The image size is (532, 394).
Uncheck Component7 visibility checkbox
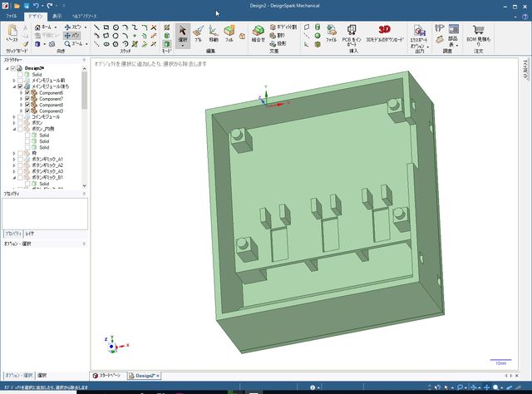(27, 99)
